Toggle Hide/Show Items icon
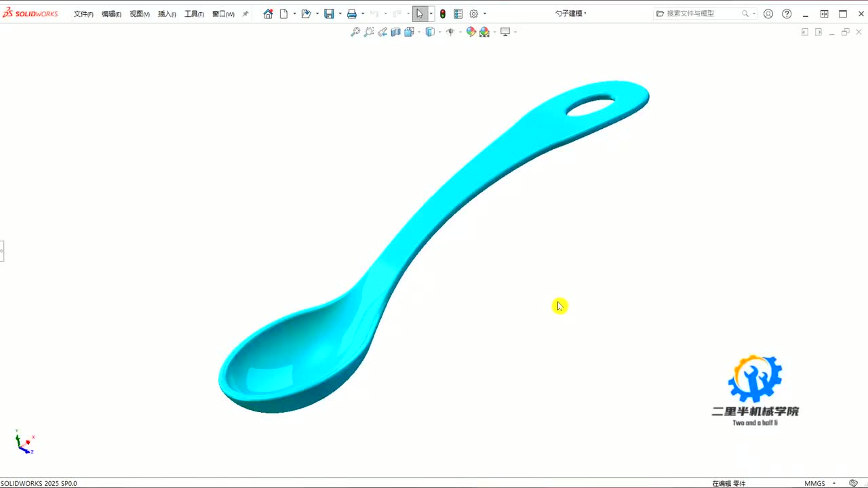Image resolution: width=868 pixels, height=488 pixels. tap(450, 32)
